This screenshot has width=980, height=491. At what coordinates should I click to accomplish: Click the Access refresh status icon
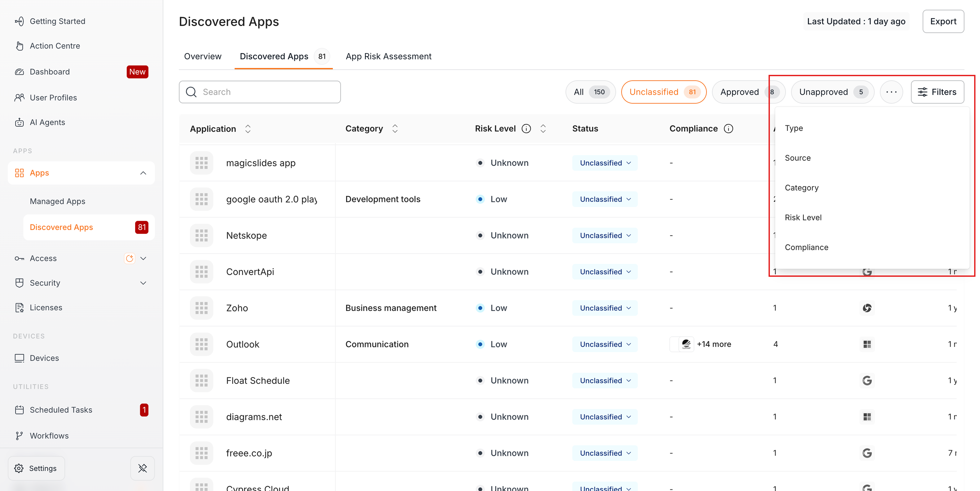(x=130, y=259)
